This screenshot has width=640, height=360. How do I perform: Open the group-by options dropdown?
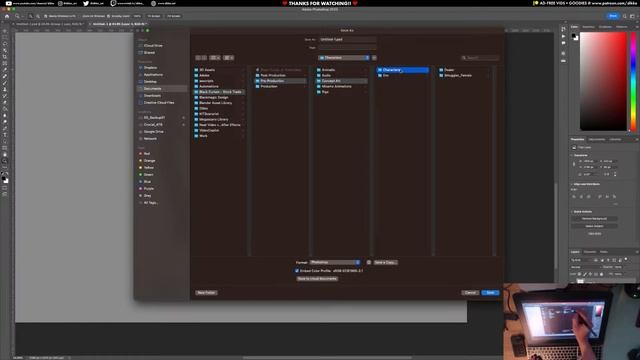(229, 58)
